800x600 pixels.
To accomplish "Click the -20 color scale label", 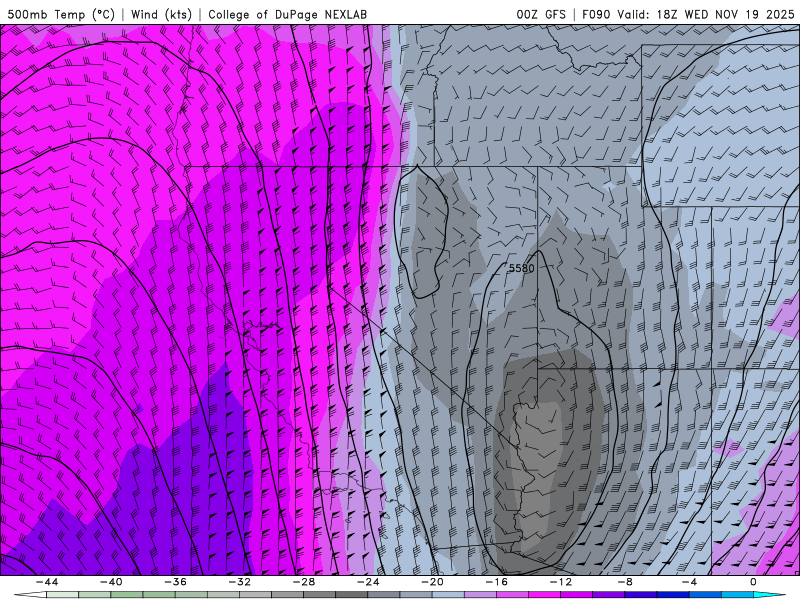I will tap(432, 582).
